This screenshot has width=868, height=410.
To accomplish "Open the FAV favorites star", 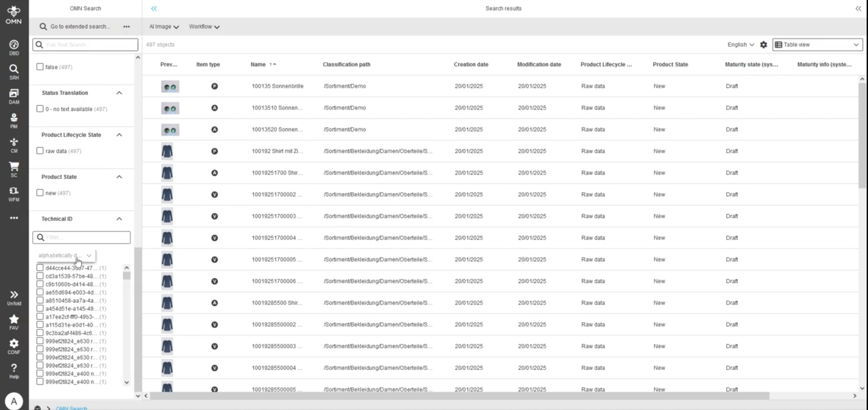I will click(14, 322).
